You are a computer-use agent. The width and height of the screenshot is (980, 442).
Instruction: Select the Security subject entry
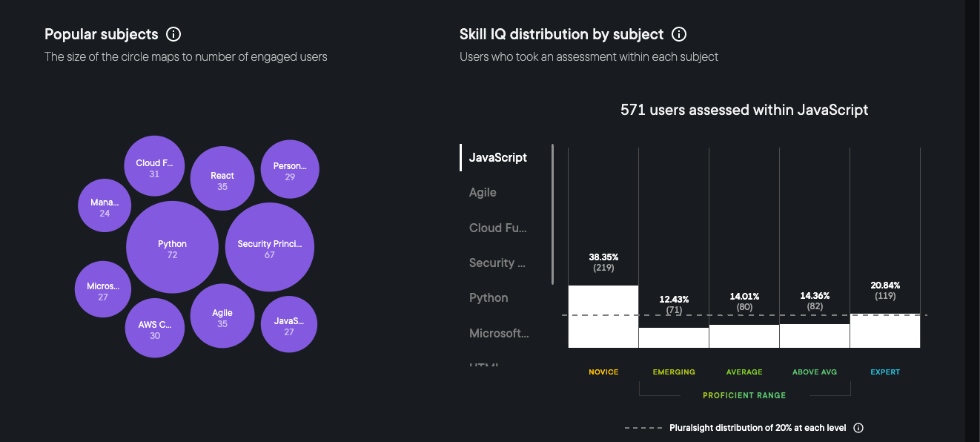[497, 263]
